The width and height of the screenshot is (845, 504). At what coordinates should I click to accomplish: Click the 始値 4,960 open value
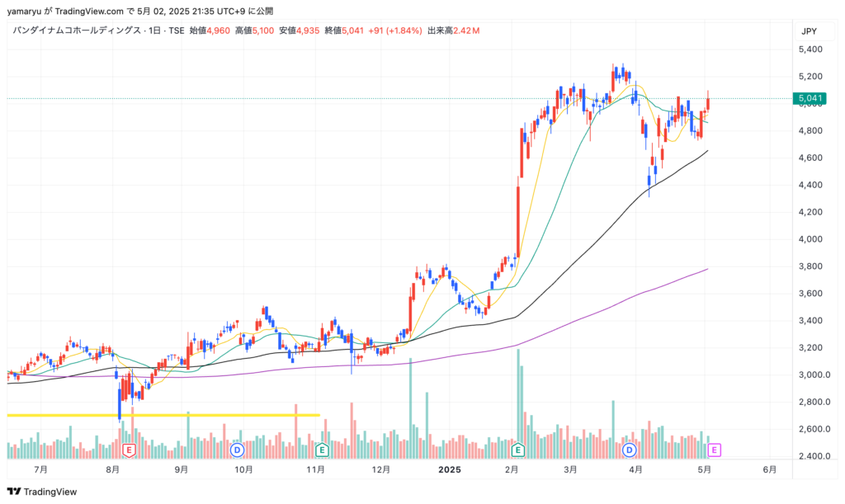coord(210,31)
